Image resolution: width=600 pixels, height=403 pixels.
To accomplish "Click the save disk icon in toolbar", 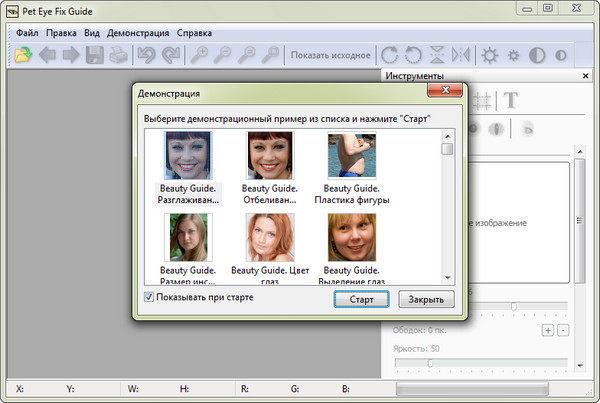I will pos(96,55).
